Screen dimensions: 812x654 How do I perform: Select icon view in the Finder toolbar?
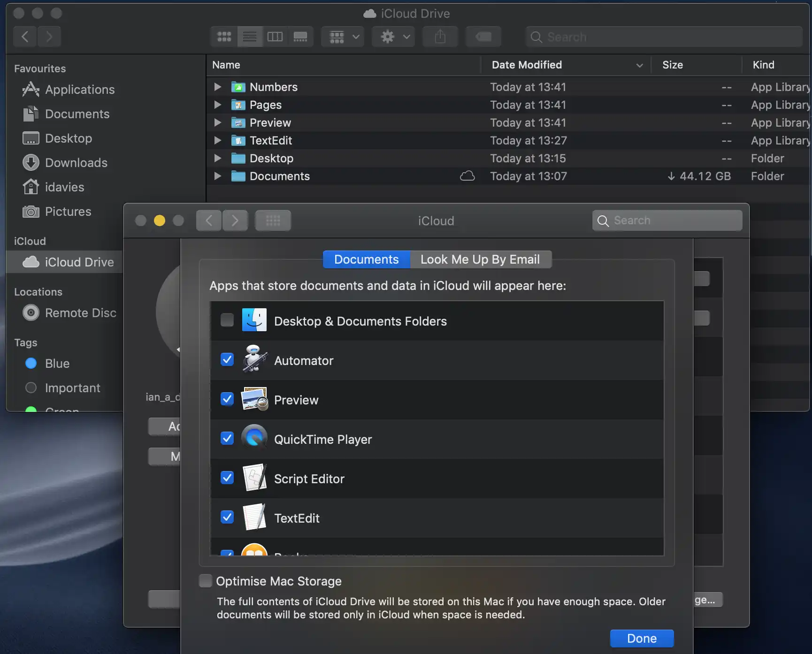tap(224, 37)
